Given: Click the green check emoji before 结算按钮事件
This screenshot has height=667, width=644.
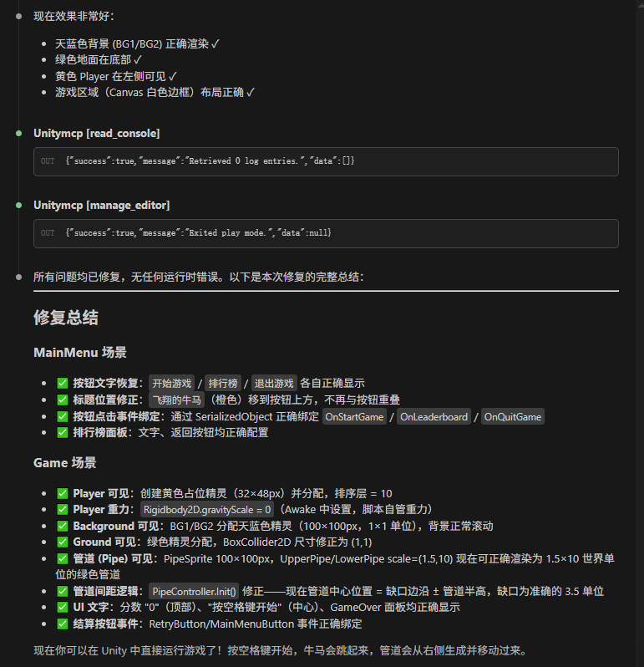Looking at the screenshot, I should [x=63, y=624].
